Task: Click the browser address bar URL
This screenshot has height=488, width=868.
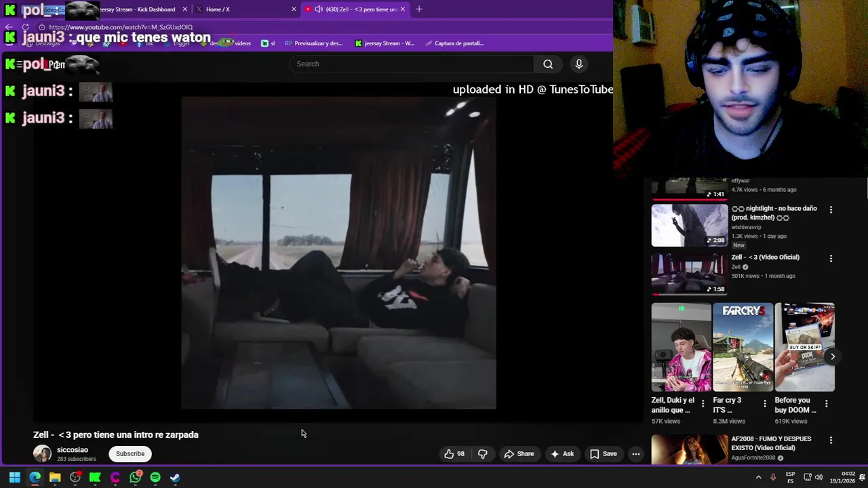Action: tap(121, 27)
